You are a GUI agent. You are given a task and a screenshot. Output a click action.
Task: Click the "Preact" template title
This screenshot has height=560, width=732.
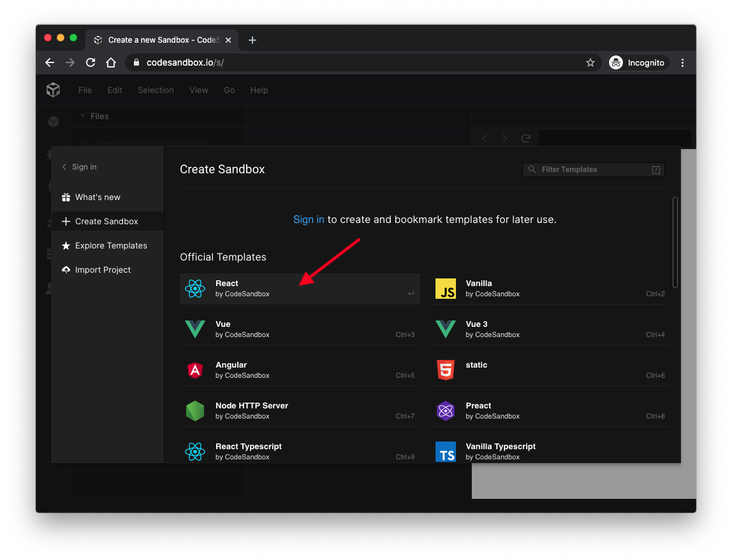pos(478,406)
